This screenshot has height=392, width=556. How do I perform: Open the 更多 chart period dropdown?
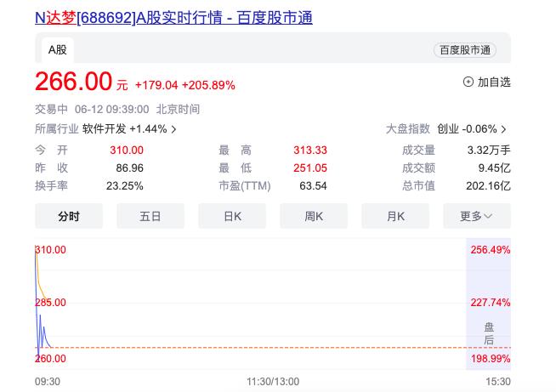pyautogui.click(x=476, y=216)
